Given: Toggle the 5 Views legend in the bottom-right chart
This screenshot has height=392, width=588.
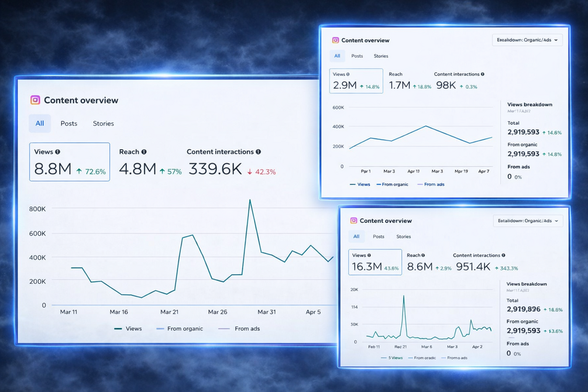Looking at the screenshot, I should click(x=392, y=358).
